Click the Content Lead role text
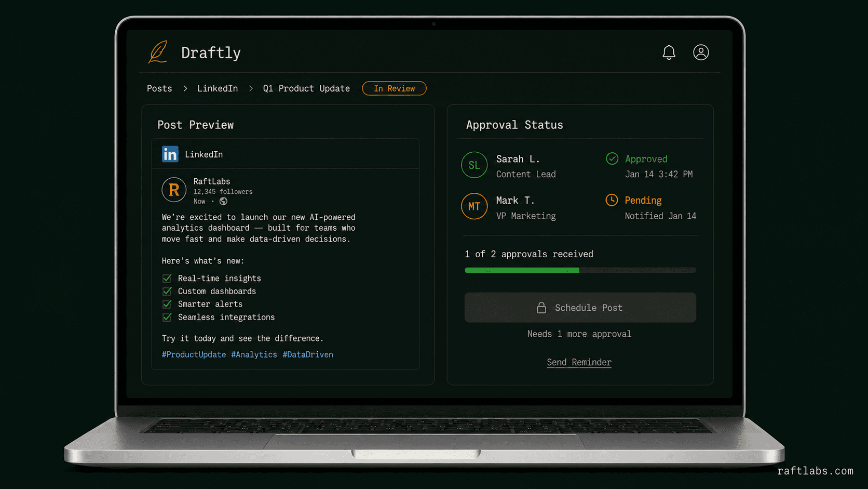Viewport: 868px width, 489px height. (x=526, y=174)
